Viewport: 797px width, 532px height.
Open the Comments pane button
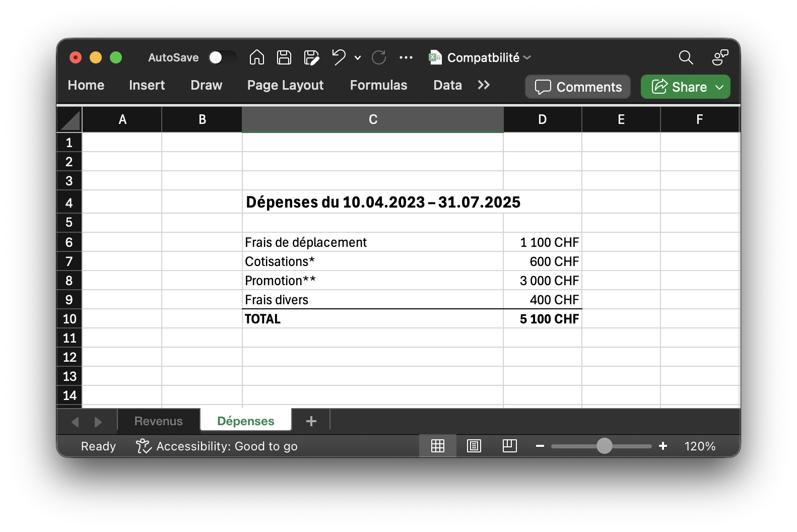578,87
